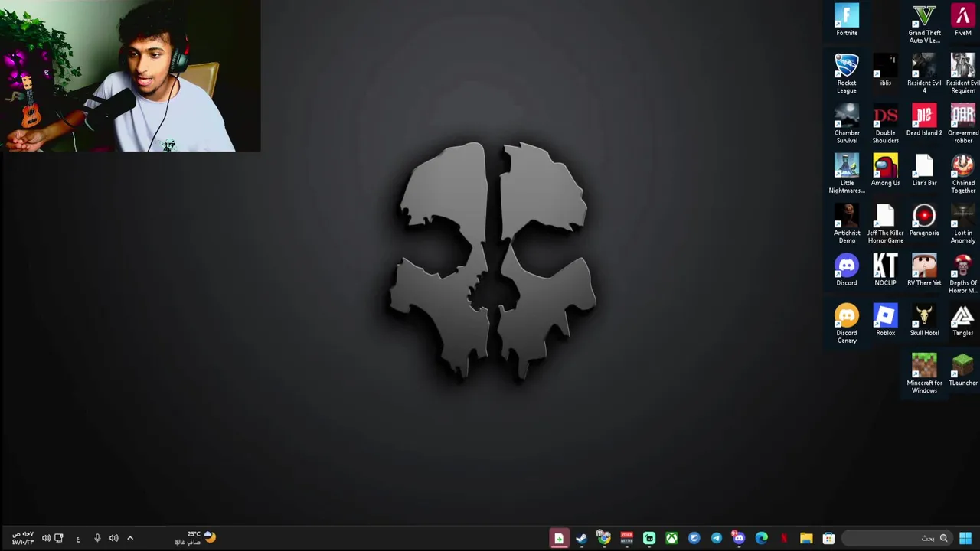Select the Lost in Anomaly icon

pyautogui.click(x=963, y=223)
